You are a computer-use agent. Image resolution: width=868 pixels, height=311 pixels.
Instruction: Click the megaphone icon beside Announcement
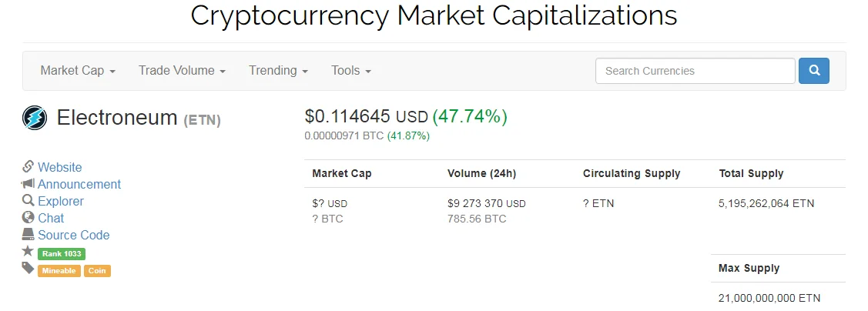coord(28,183)
